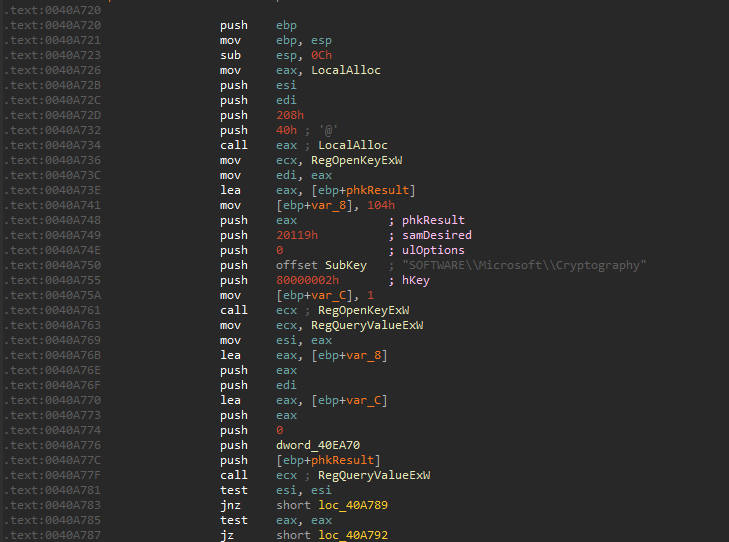This screenshot has width=729, height=542.
Task: Click var_C in lea eax at 0040A770
Action: (x=363, y=400)
